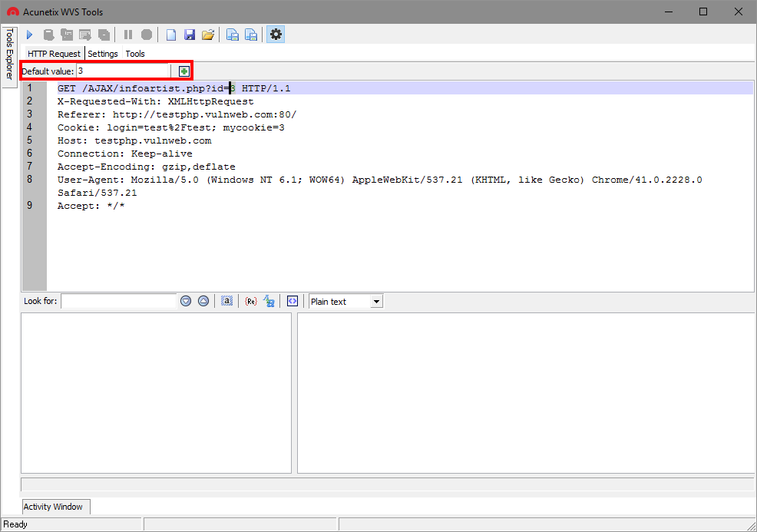Click the blue angle-brackets code icon
The height and width of the screenshot is (532, 757).
(x=293, y=301)
